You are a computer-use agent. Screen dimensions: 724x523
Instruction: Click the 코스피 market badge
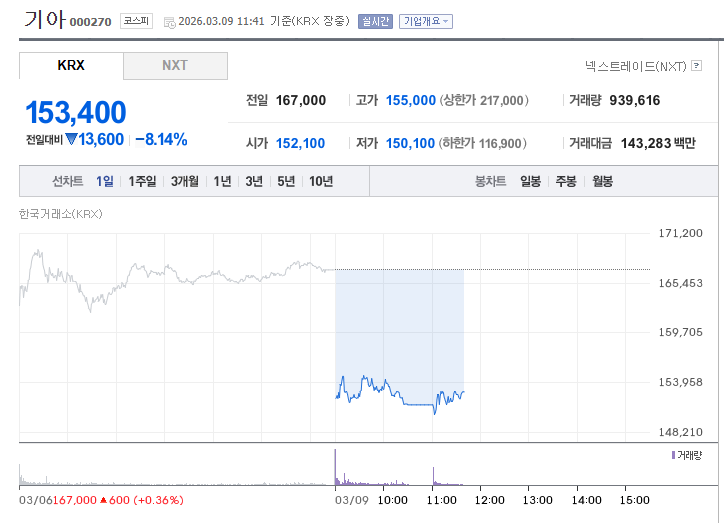136,21
